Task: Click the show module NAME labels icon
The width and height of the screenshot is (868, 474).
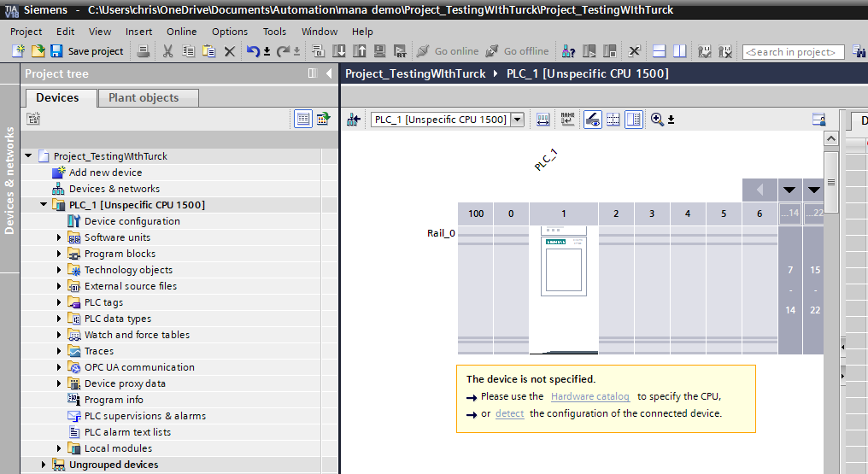Action: pos(567,120)
